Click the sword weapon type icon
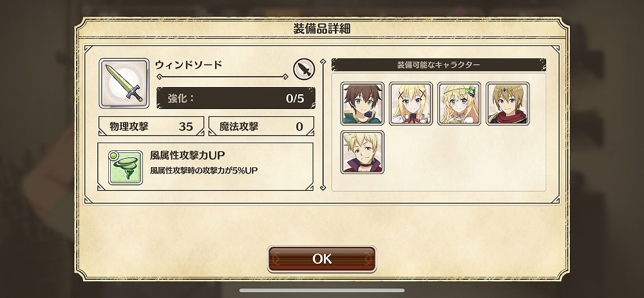644x298 pixels. click(304, 69)
